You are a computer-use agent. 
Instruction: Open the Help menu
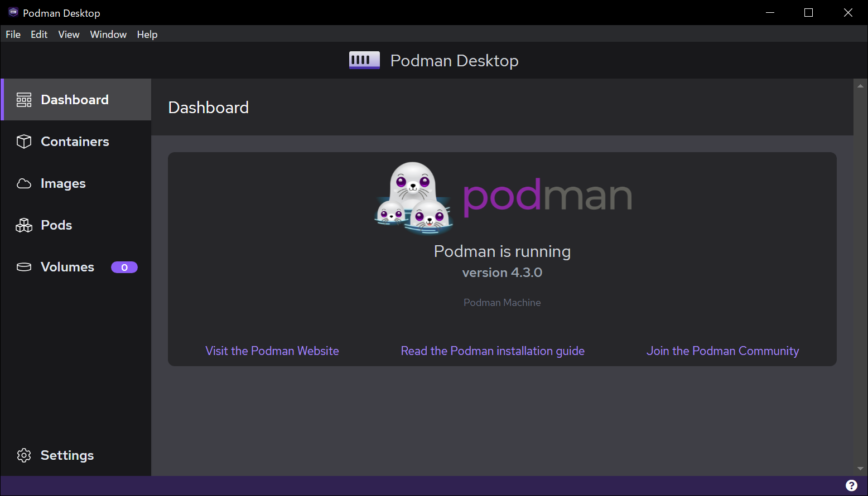coord(147,35)
